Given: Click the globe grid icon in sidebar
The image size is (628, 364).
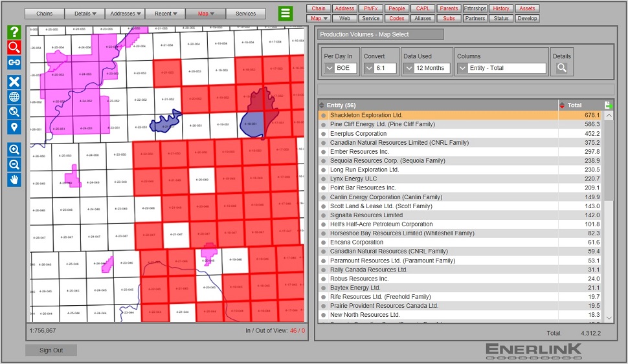Looking at the screenshot, I should [14, 97].
